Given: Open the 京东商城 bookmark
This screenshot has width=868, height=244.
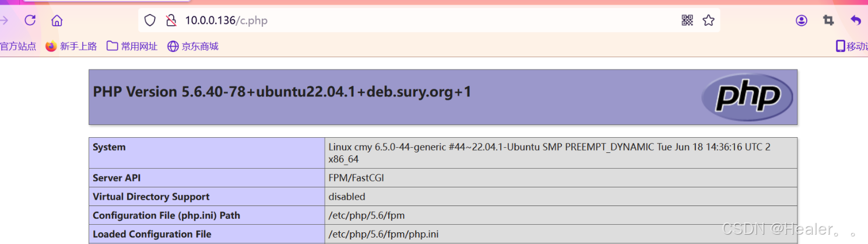Looking at the screenshot, I should (x=193, y=46).
